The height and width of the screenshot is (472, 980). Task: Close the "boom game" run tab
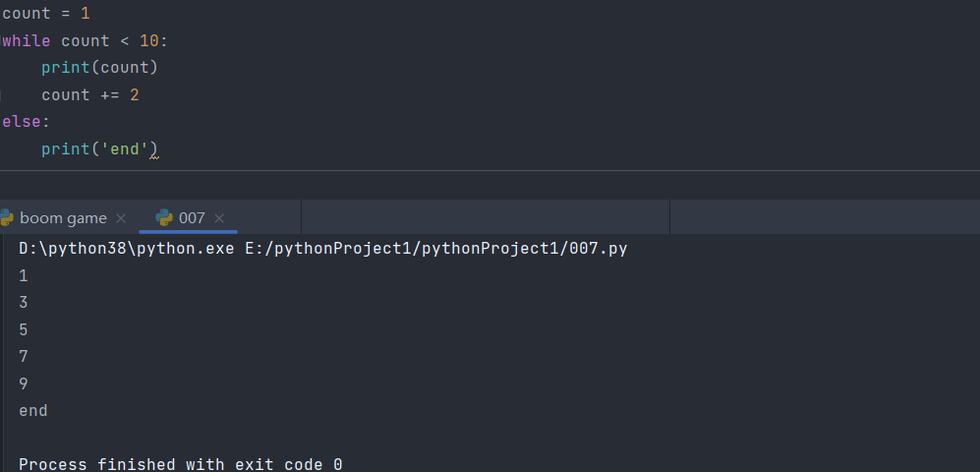pos(121,218)
